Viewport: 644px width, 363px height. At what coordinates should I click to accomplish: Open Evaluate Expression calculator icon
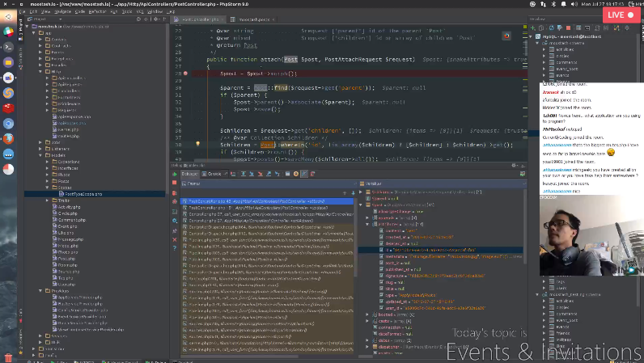tap(287, 174)
